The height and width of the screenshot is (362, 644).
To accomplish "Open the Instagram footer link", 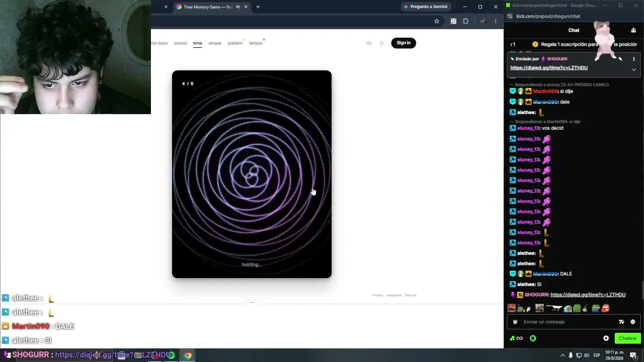I will 394,295.
